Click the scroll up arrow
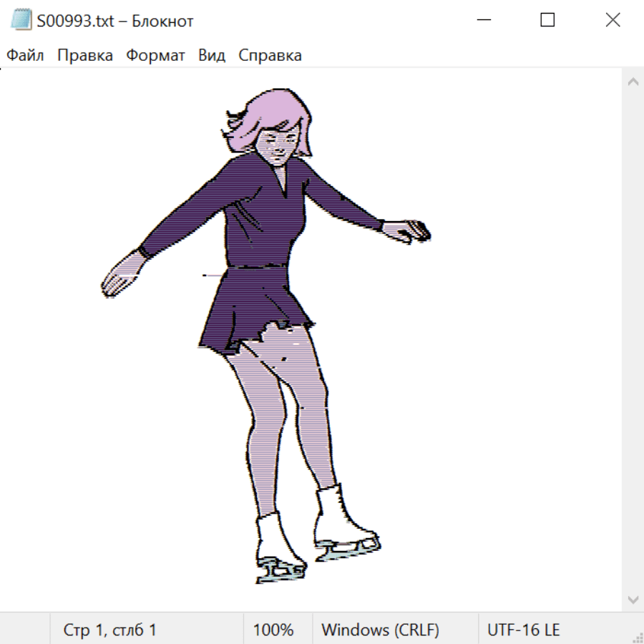 click(x=633, y=82)
